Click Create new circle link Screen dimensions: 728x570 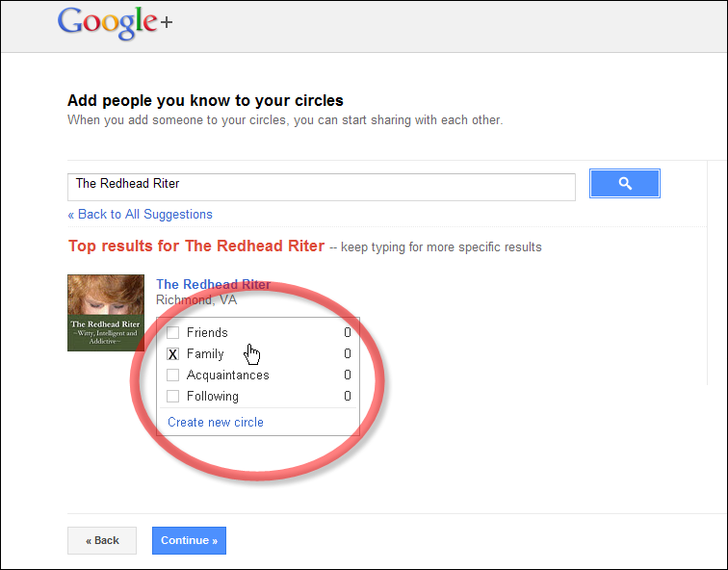tap(216, 423)
